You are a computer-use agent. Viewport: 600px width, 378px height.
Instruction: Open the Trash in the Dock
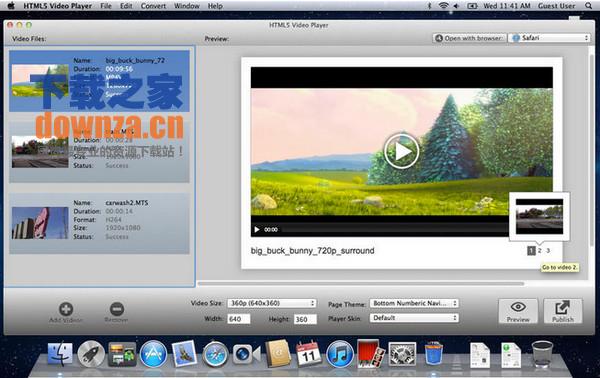pyautogui.click(x=542, y=354)
